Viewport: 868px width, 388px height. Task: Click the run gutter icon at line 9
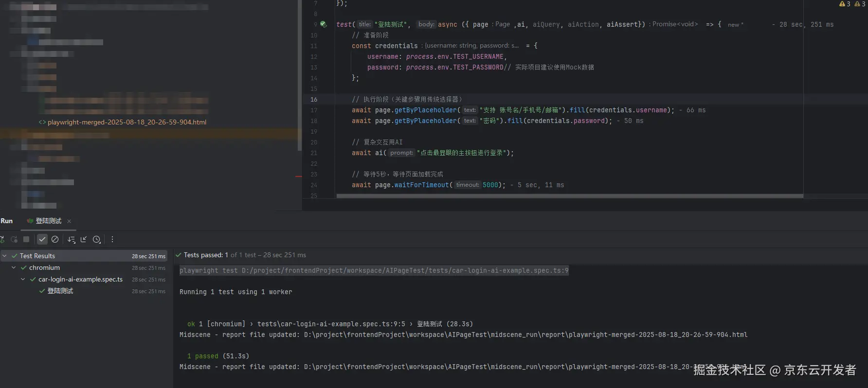(323, 24)
